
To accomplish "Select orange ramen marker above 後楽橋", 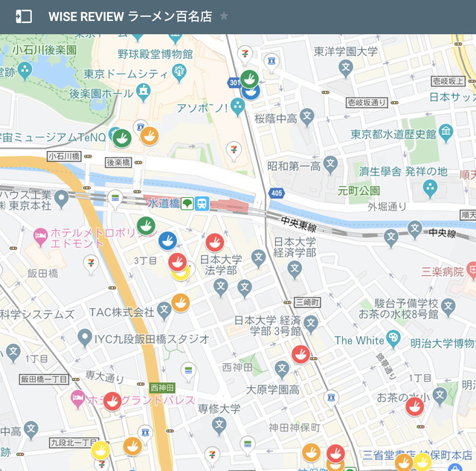I will point(149,135).
